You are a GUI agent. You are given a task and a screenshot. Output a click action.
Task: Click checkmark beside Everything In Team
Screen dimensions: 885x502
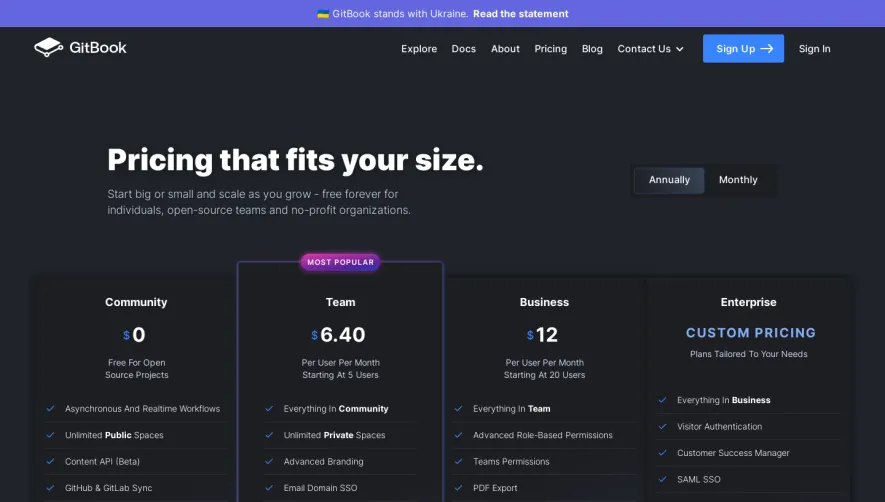[x=458, y=408]
